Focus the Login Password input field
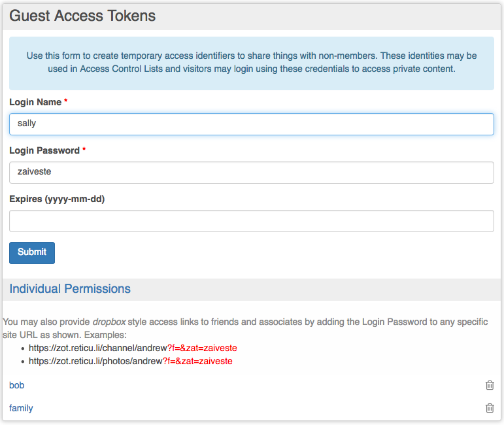504x425 pixels. click(x=251, y=173)
